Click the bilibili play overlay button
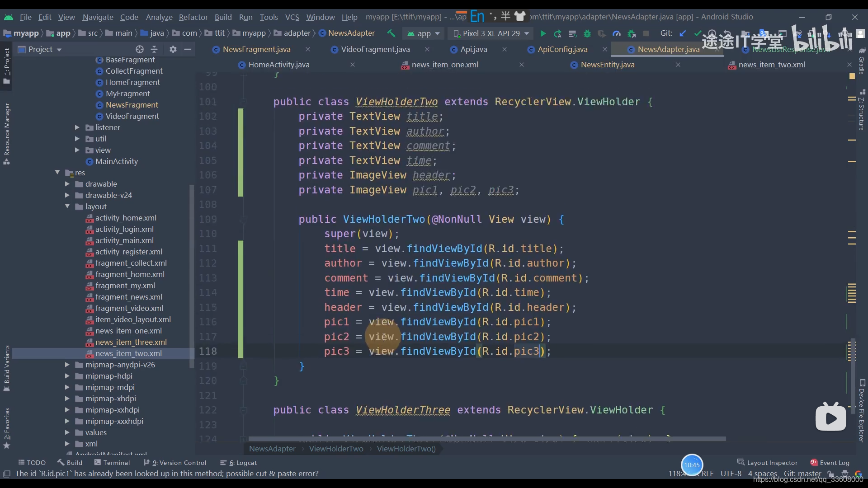The image size is (868, 488). (x=831, y=418)
